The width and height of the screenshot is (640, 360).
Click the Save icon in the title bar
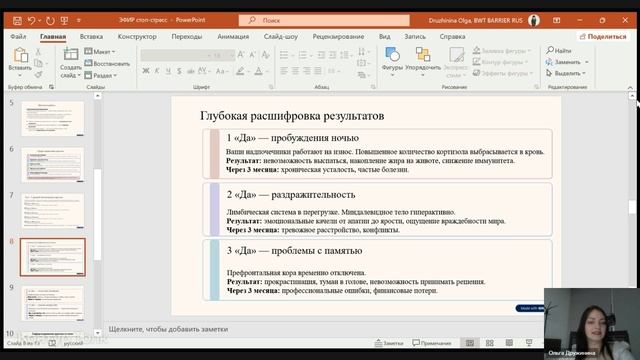tap(17, 20)
